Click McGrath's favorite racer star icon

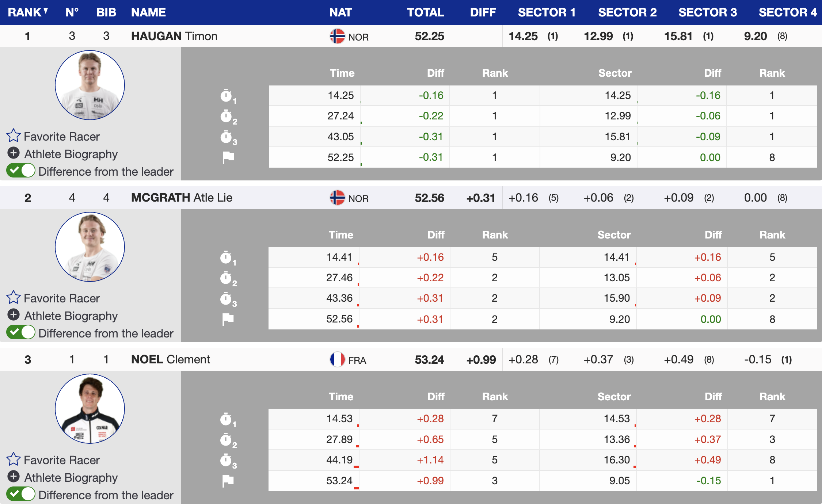tap(14, 298)
